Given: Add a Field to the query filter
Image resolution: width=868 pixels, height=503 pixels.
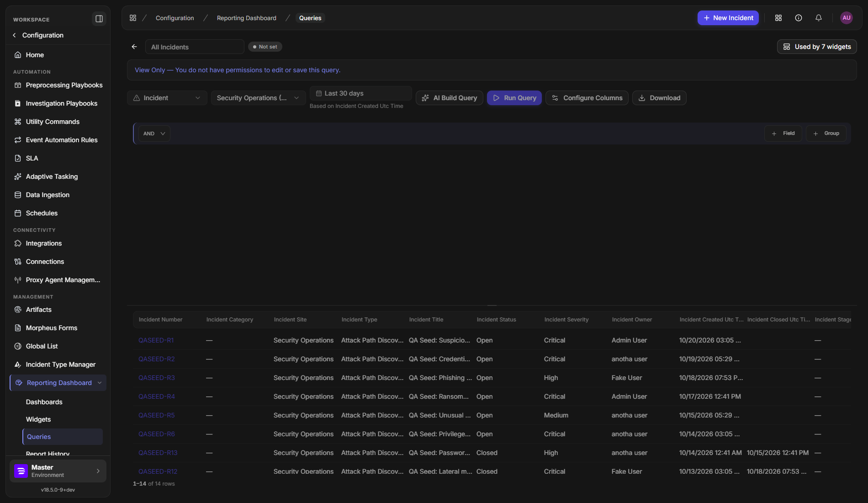Looking at the screenshot, I should pyautogui.click(x=783, y=134).
